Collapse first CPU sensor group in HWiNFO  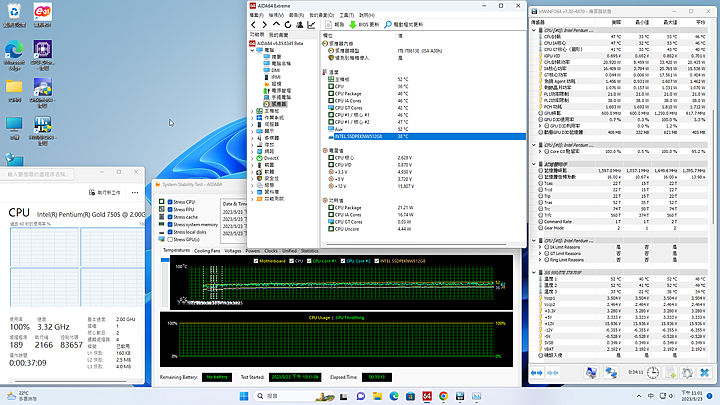(x=534, y=30)
